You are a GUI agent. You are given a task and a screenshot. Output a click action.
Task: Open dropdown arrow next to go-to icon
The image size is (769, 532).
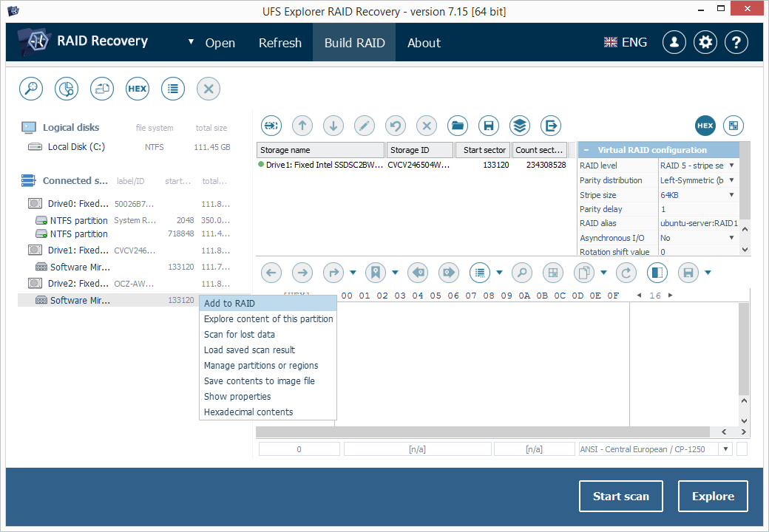(x=353, y=273)
